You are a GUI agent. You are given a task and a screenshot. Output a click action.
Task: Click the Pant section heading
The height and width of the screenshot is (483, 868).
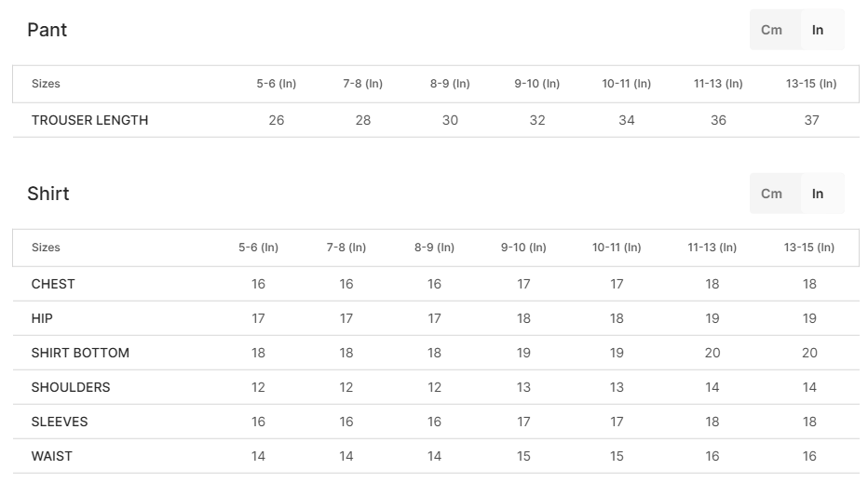coord(47,30)
